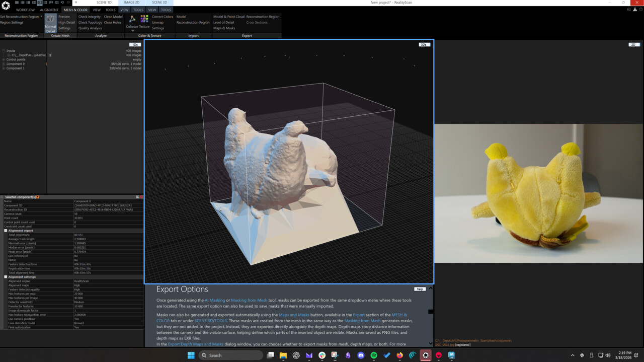
Task: Collapse the Alignment report section
Action: click(x=6, y=231)
